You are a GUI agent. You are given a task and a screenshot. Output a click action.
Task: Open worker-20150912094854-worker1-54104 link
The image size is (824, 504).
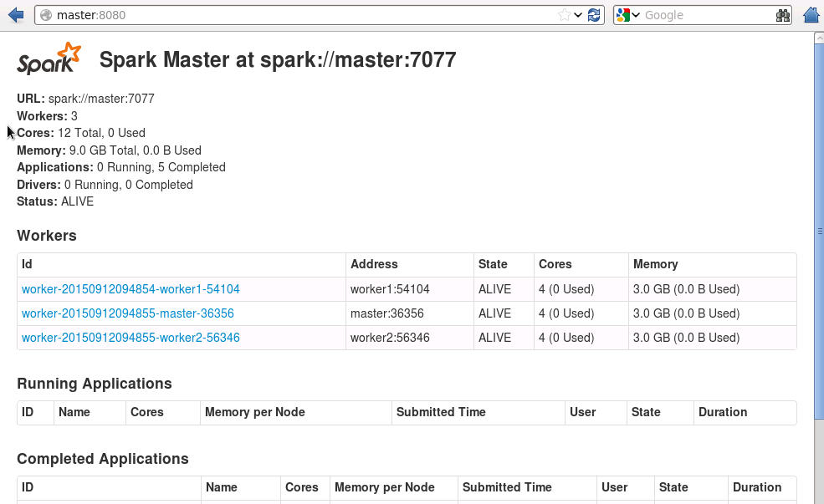click(x=131, y=289)
